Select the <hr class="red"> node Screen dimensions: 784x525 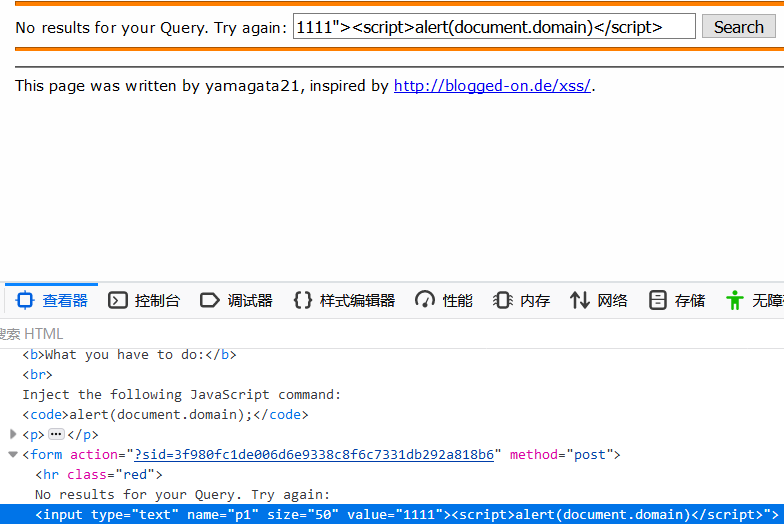pyautogui.click(x=98, y=474)
